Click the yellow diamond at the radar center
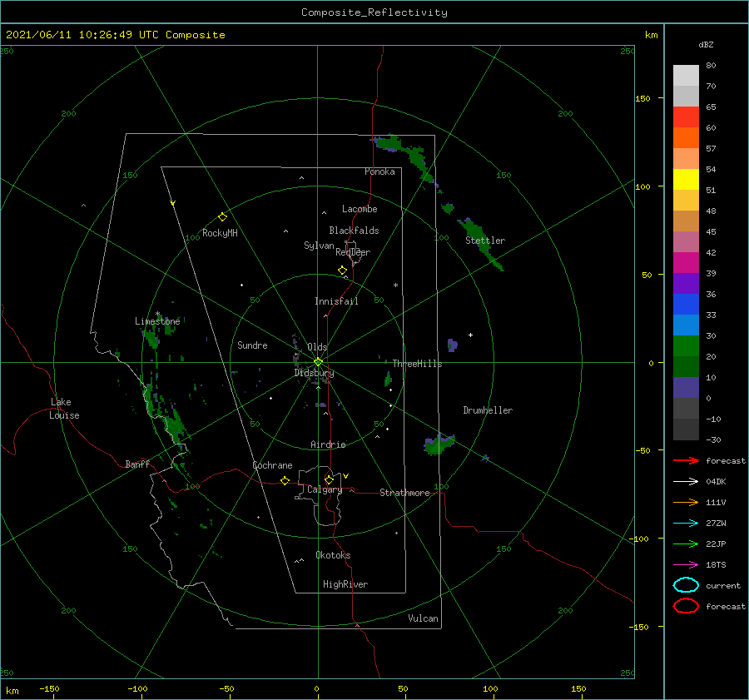Viewport: 749px width, 700px height. tap(318, 362)
